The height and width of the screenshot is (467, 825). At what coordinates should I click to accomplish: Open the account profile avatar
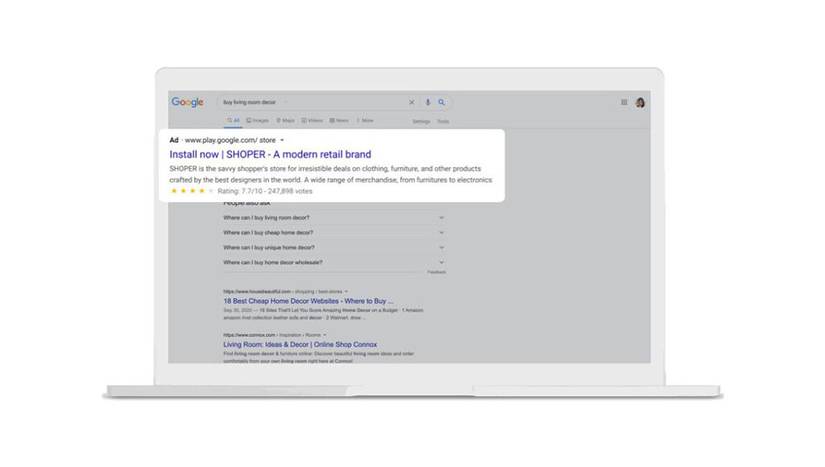pos(640,102)
